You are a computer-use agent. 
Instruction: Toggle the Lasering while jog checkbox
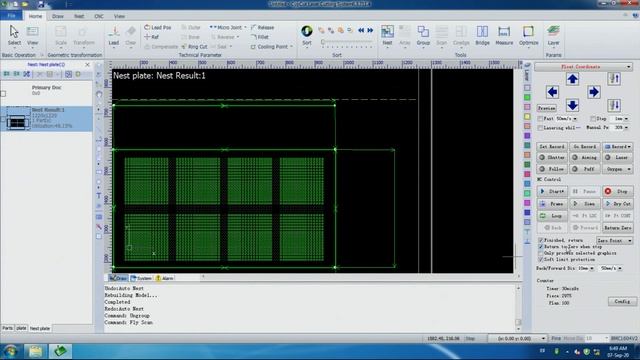[x=540, y=128]
